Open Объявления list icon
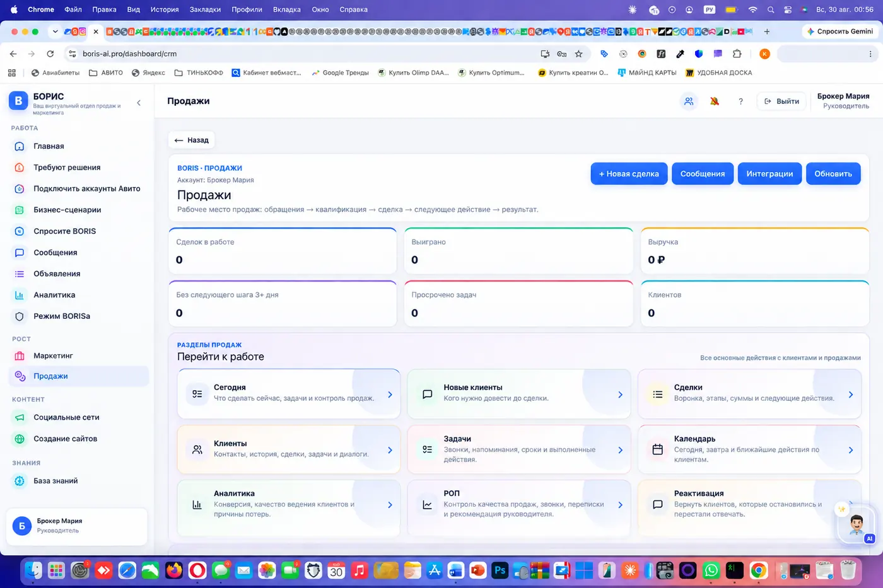The height and width of the screenshot is (588, 883). pos(20,274)
